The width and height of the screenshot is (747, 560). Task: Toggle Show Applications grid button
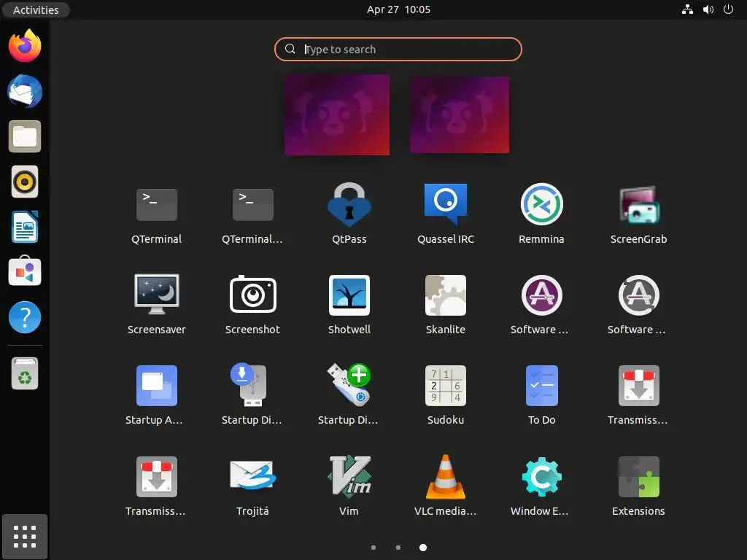coord(25,537)
